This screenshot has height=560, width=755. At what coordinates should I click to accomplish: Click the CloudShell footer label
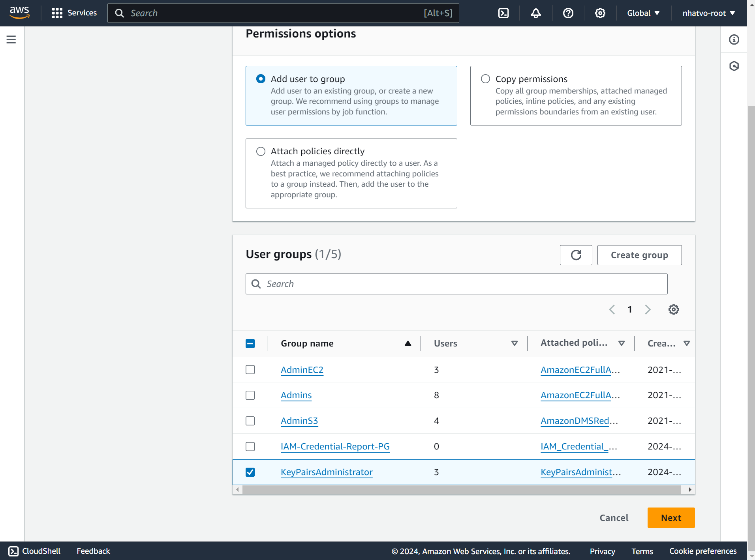click(x=41, y=551)
